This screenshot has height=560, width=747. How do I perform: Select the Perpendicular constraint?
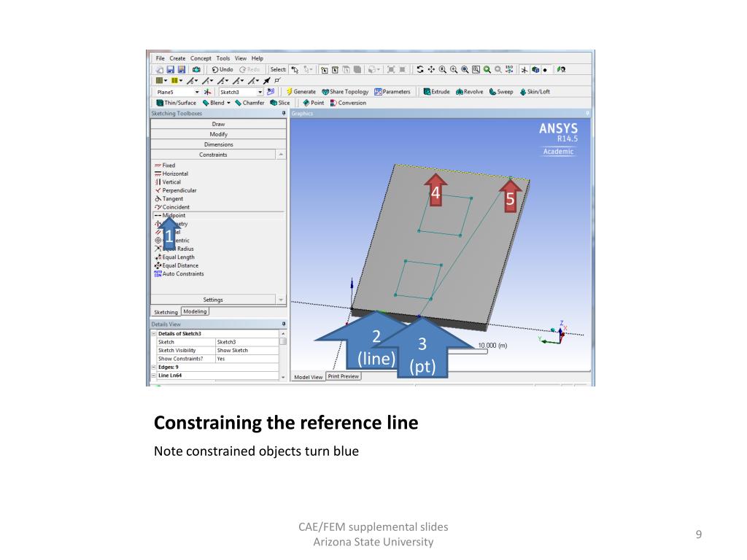175,190
